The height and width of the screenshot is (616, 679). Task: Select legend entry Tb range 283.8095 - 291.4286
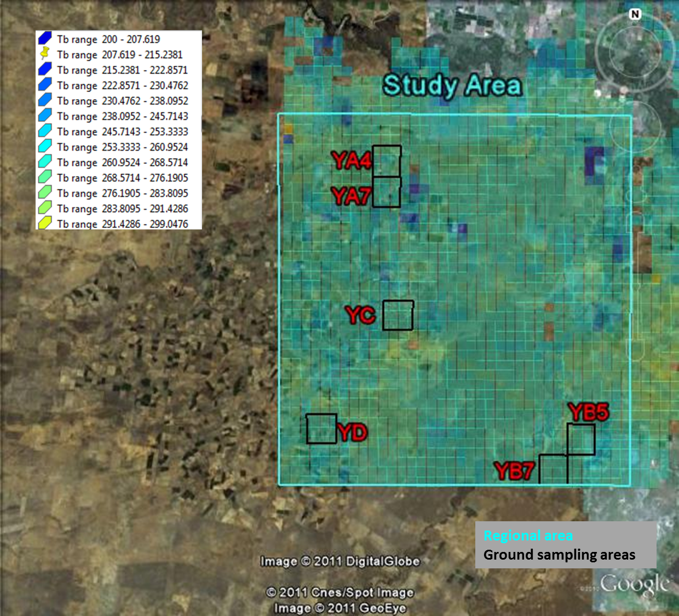tap(122, 209)
